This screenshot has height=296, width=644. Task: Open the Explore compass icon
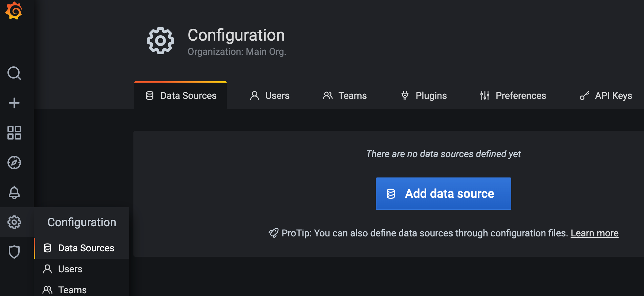pos(14,163)
